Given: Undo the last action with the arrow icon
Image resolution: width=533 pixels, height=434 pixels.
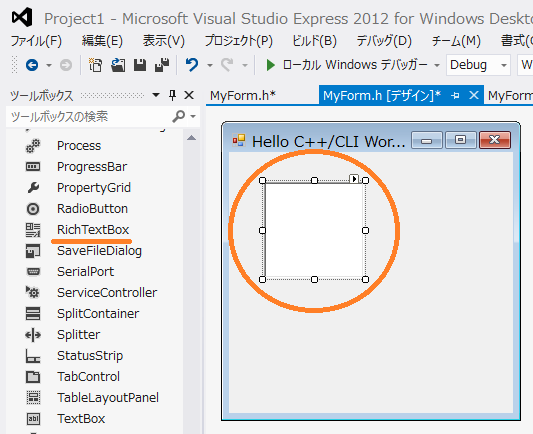Looking at the screenshot, I should click(x=192, y=65).
